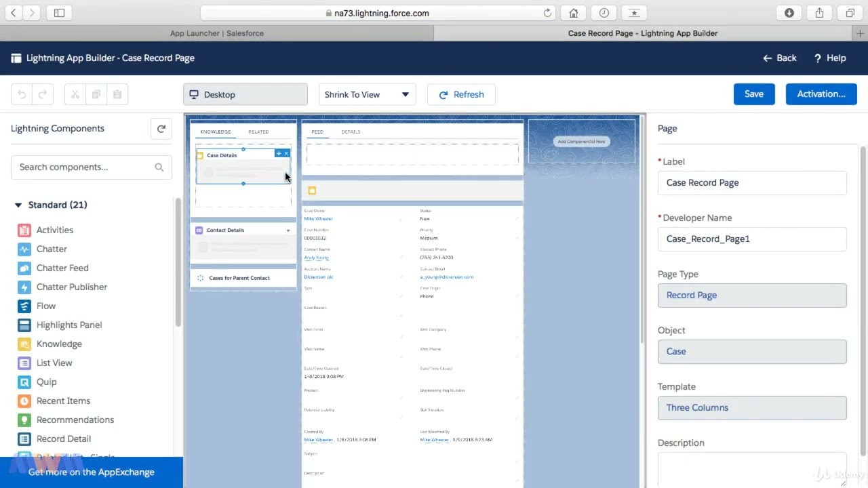Click the properties panel vertical scrollbar
Viewport: 868px width, 488px height.
click(x=863, y=302)
